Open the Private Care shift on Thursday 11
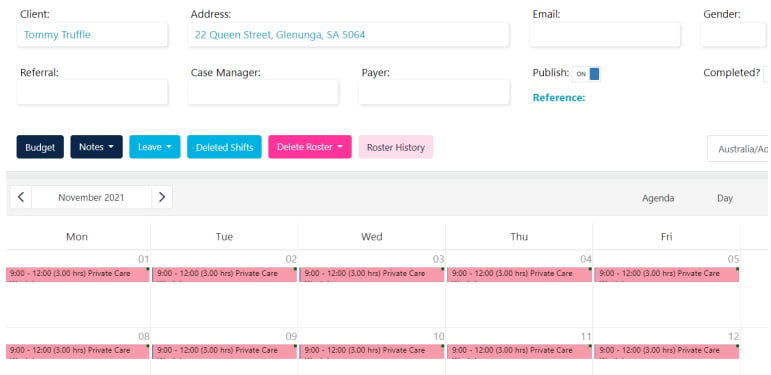Image resolution: width=771 pixels, height=375 pixels. tap(520, 351)
